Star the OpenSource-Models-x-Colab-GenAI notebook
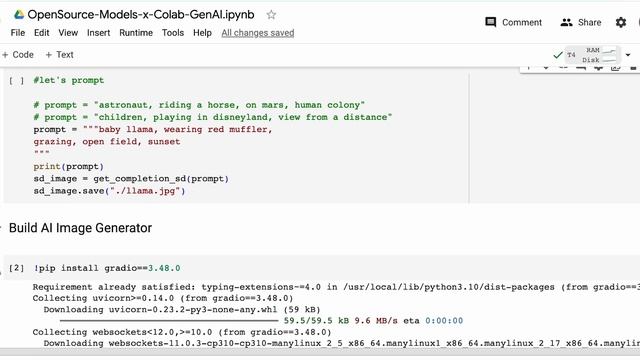Screen dimensions: 640x360 [271, 15]
